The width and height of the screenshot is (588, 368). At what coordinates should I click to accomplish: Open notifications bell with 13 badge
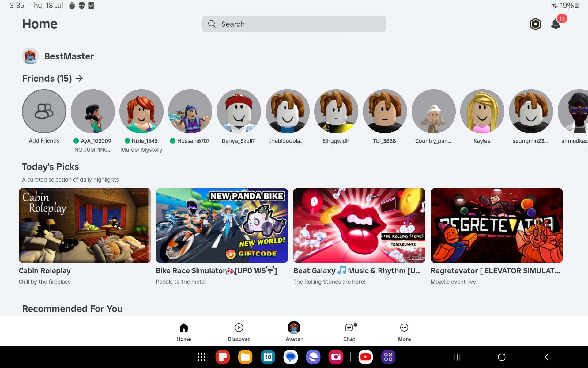[x=556, y=24]
